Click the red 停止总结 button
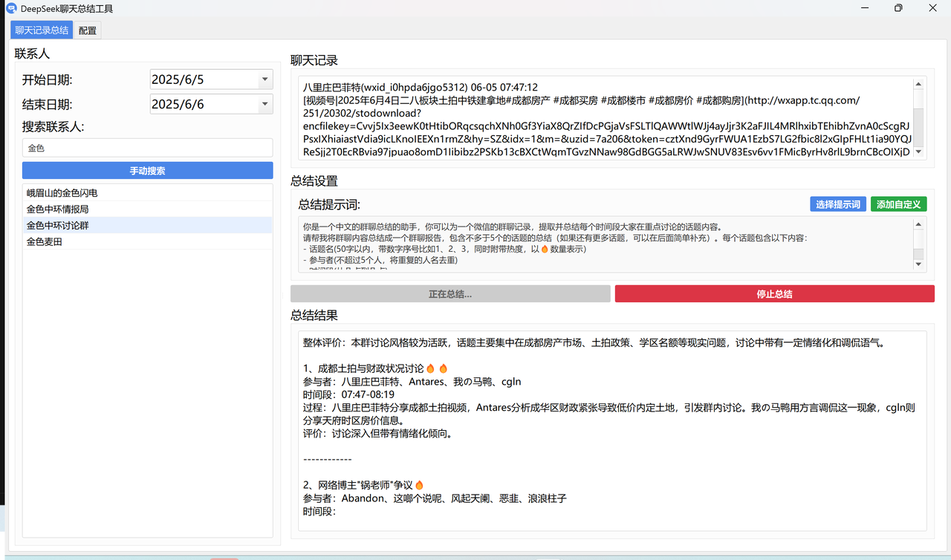951x560 pixels. [774, 294]
